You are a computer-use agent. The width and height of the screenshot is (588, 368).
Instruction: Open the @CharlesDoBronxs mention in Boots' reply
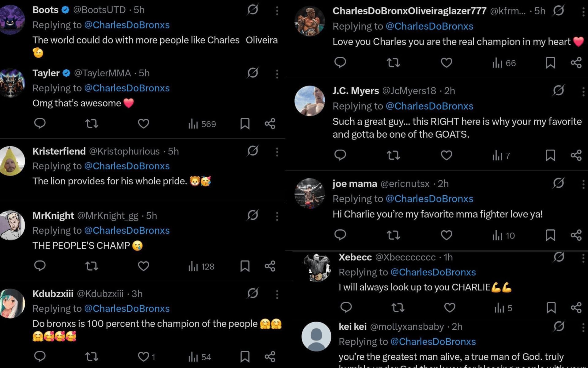point(127,25)
